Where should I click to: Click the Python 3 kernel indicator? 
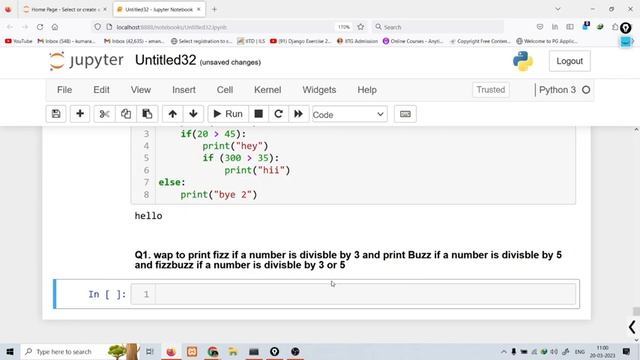point(557,90)
